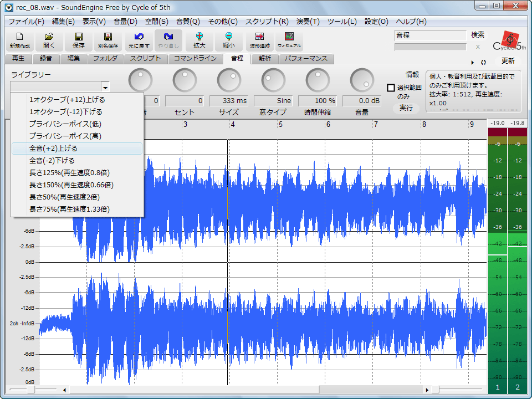
Task: Click the 別名保存 (Save As) icon
Action: (x=108, y=40)
